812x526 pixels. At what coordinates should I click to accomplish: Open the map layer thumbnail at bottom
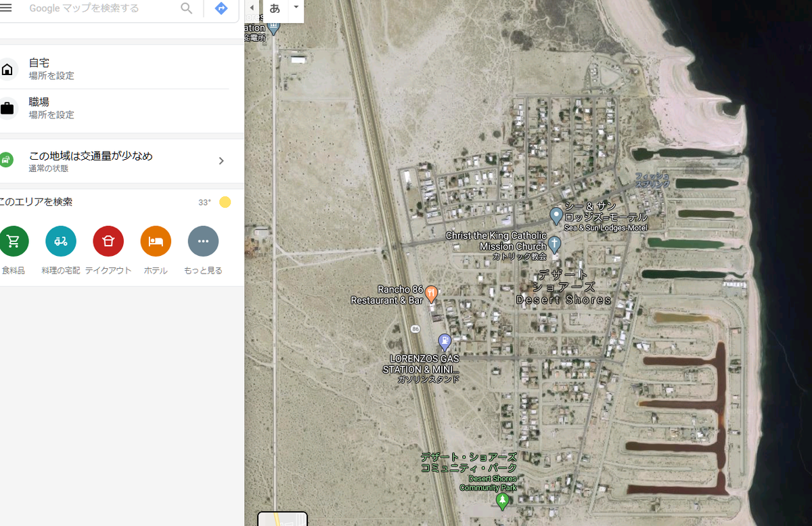pos(282,519)
